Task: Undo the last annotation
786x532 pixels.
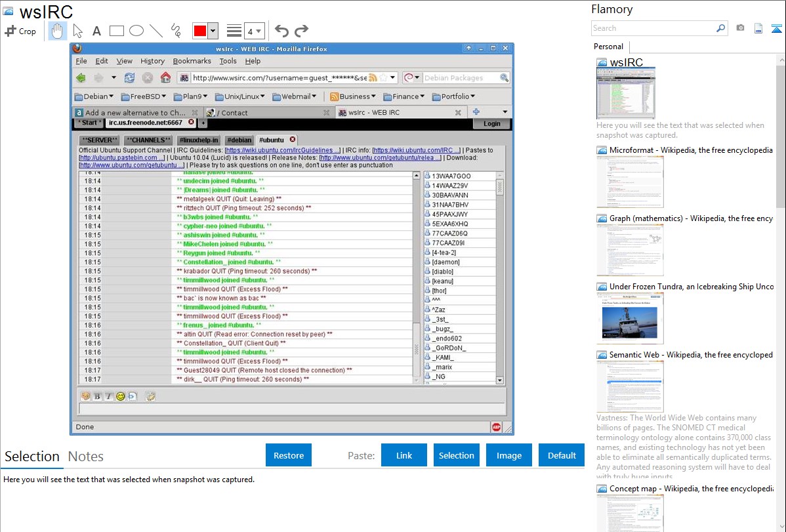Action: [281, 31]
